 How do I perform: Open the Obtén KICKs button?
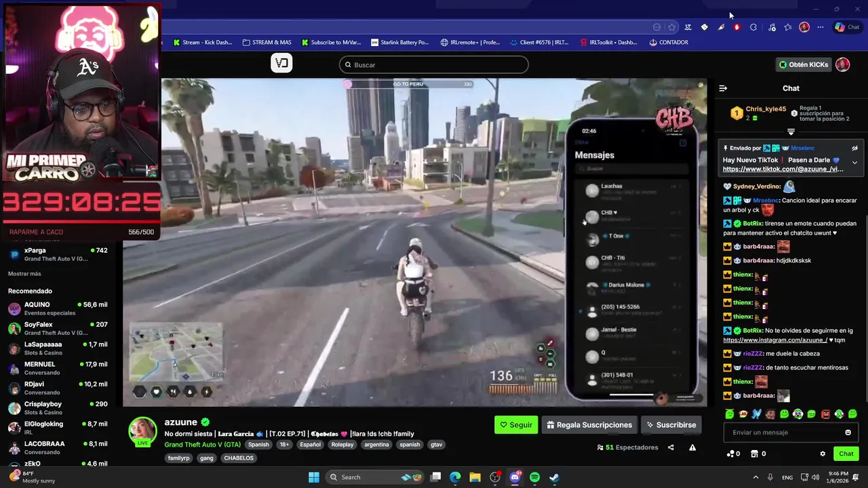pos(804,64)
